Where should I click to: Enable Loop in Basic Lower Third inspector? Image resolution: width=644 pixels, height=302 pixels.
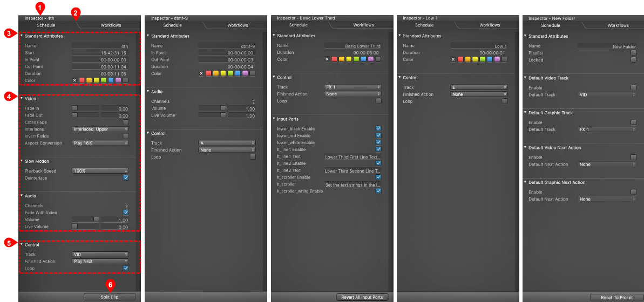(x=378, y=101)
